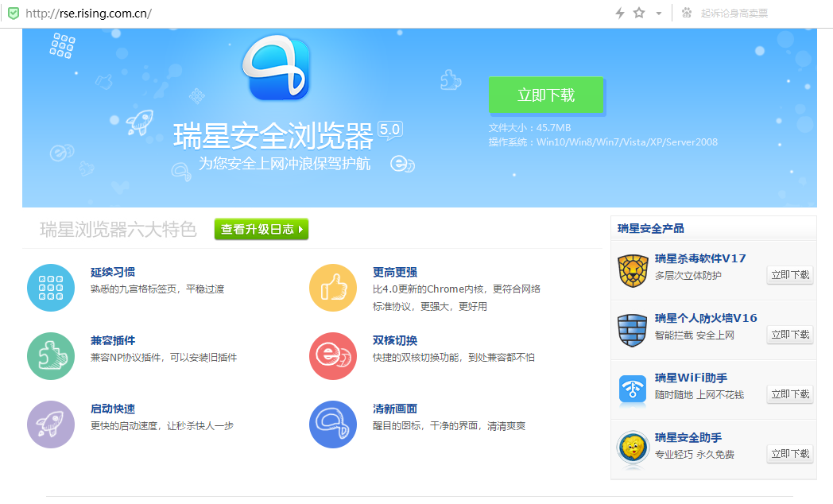Screen dimensions: 833x504
Task: Click the blue 清新画面 logo circle icon
Action: pos(333,425)
